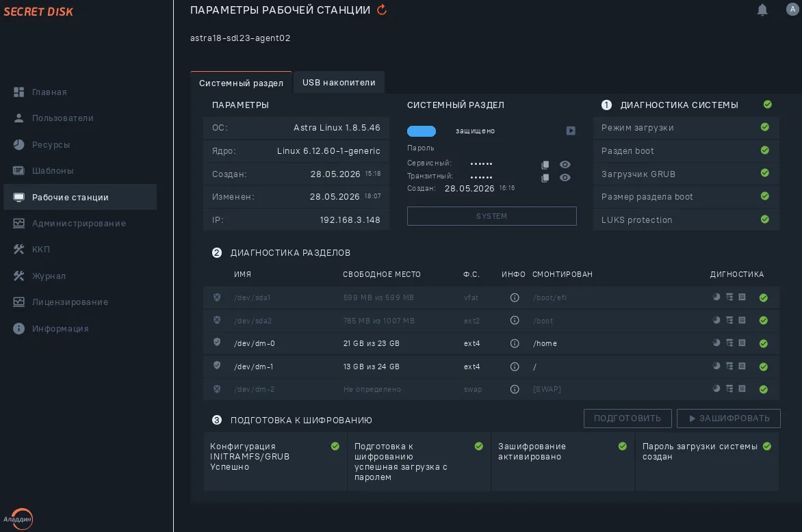The width and height of the screenshot is (802, 532).
Task: Click the green status check for /dev/dm-1
Action: point(763,367)
